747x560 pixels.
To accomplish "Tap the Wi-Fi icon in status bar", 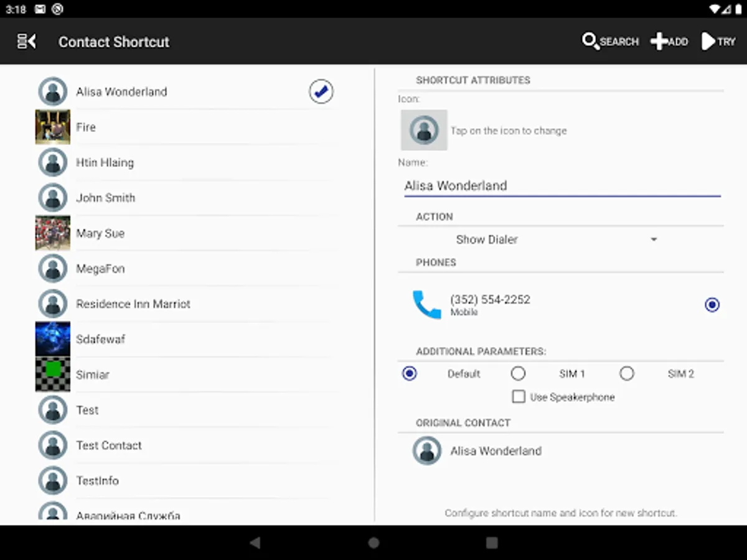I will click(713, 9).
